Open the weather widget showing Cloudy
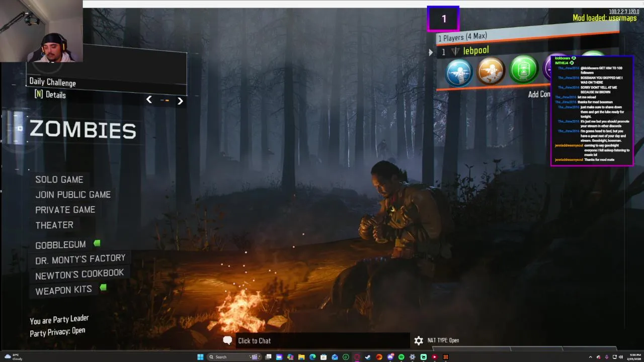This screenshot has height=362, width=644. click(x=13, y=357)
